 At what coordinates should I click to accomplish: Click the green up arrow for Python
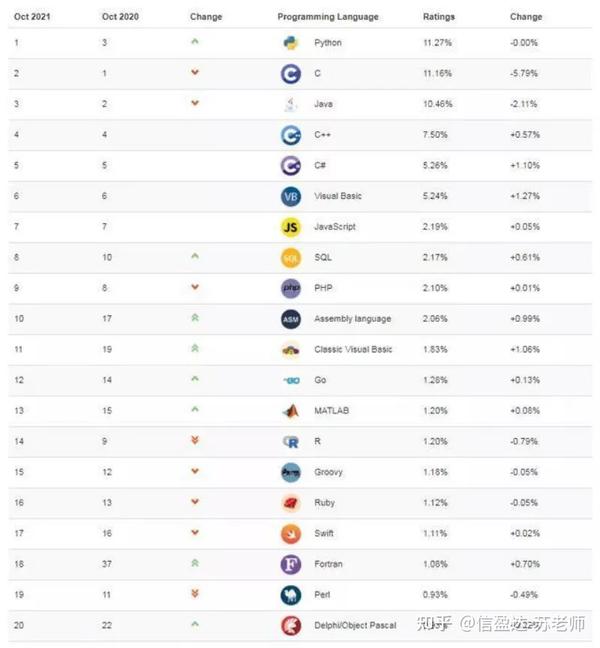[x=195, y=41]
